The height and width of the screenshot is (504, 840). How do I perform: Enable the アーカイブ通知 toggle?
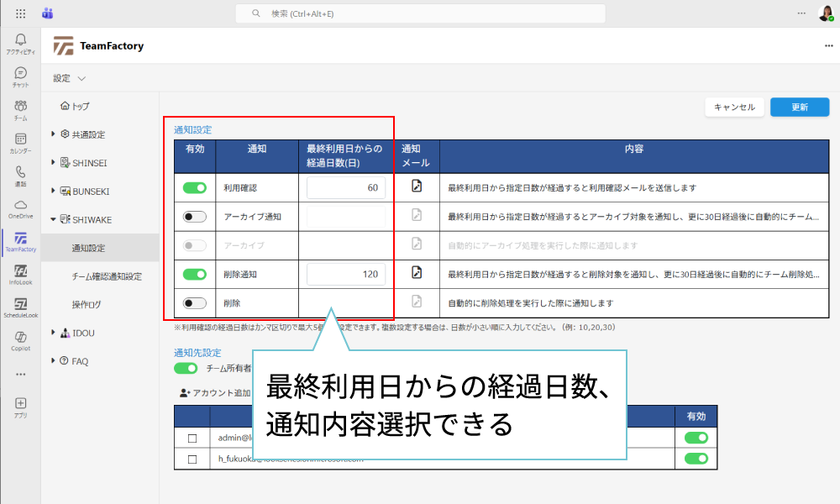(194, 217)
